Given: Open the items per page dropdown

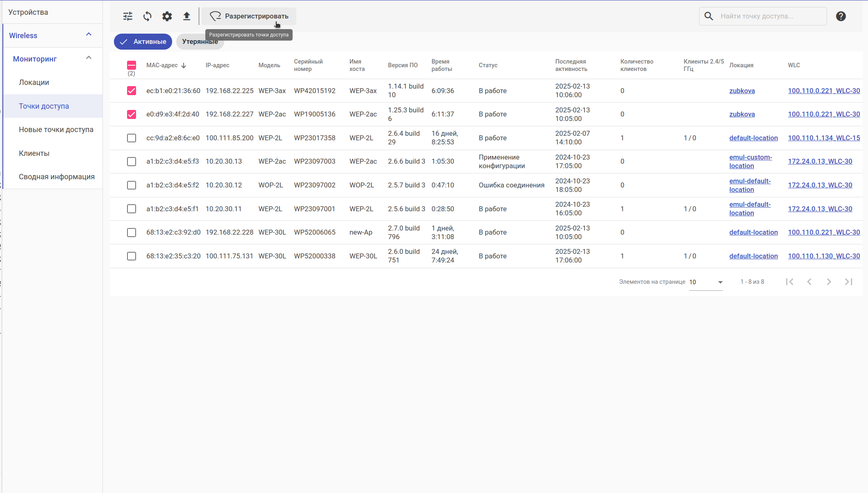Looking at the screenshot, I should [706, 282].
